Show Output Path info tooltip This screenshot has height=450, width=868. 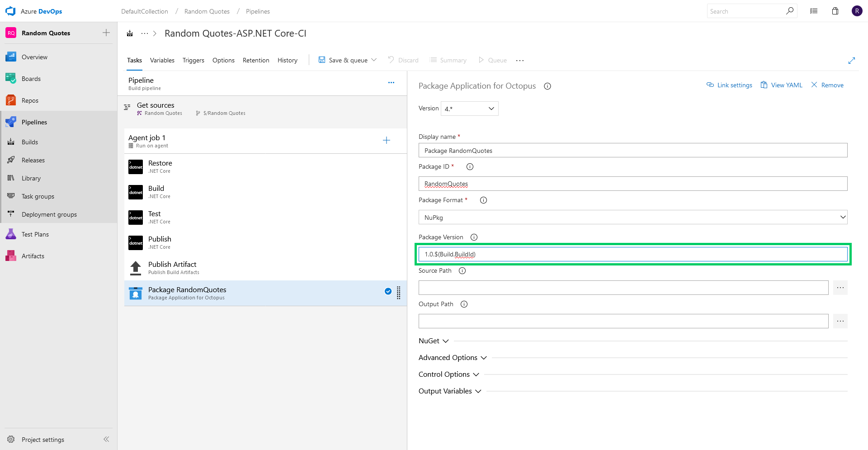pyautogui.click(x=464, y=304)
